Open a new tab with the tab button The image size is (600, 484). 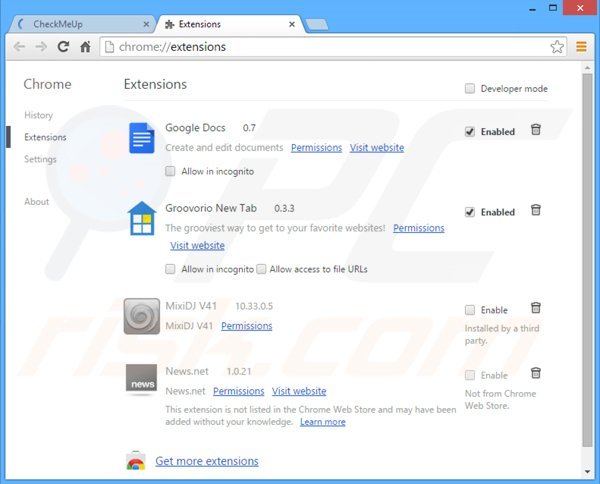(317, 25)
